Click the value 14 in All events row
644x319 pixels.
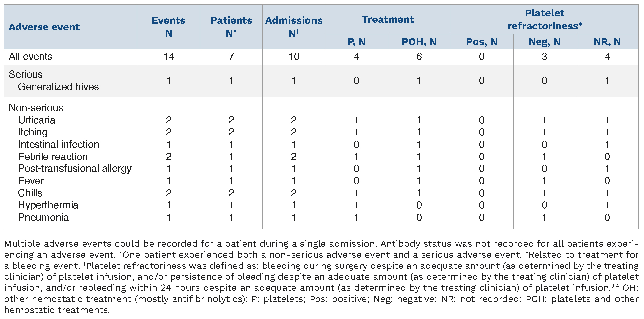(168, 56)
